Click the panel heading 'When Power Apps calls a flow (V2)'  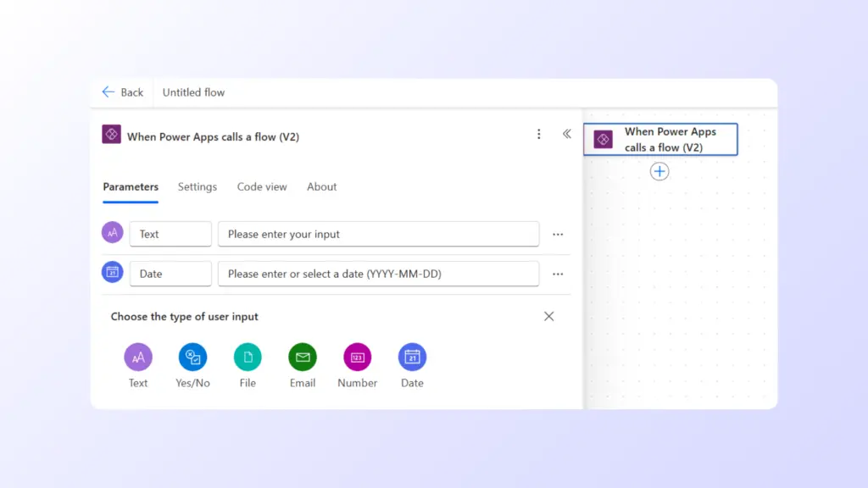[213, 136]
